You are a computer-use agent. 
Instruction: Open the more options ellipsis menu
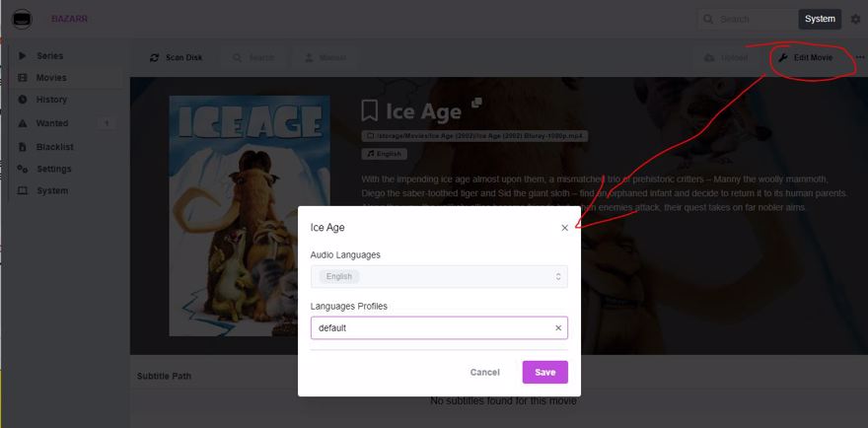(x=860, y=57)
